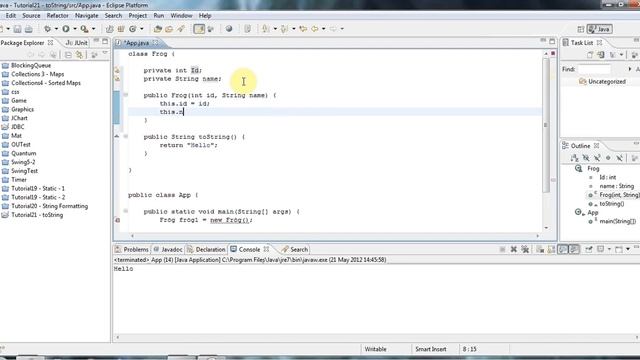This screenshot has height=360, width=640.
Task: Open the Edit menu
Action: pyautogui.click(x=11, y=16)
